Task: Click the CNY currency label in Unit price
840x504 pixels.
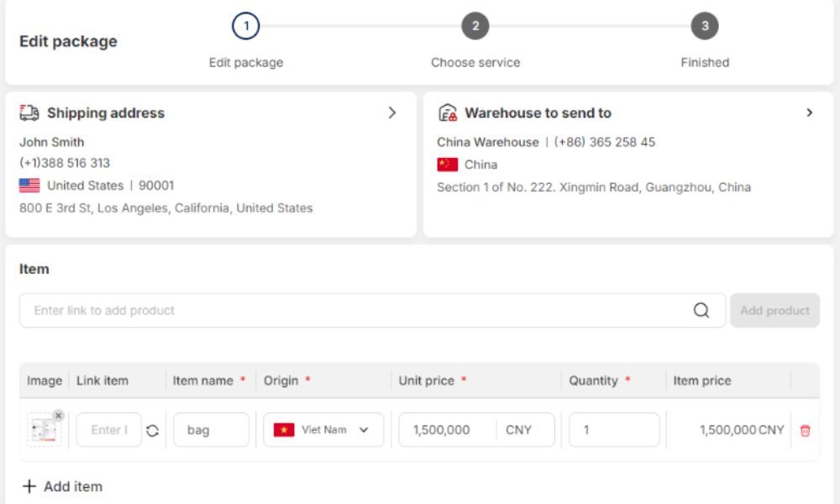Action: click(518, 429)
